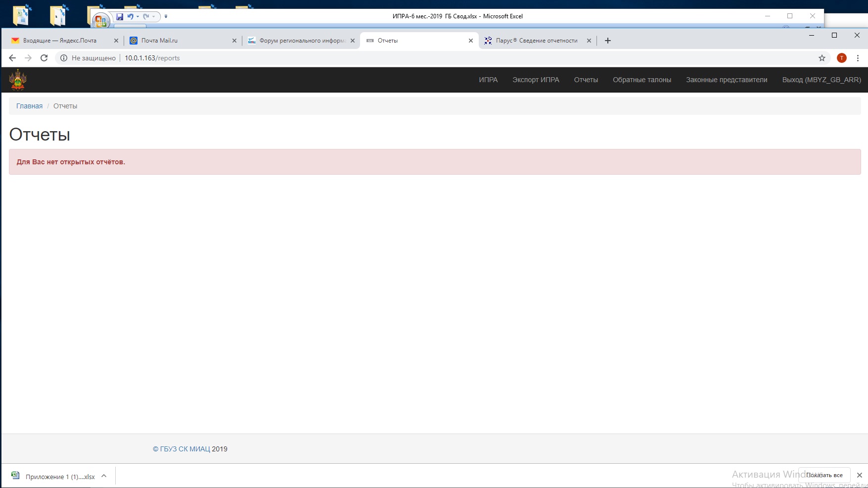Click the ГБУЗ СК МИАЦ footer link

(181, 449)
